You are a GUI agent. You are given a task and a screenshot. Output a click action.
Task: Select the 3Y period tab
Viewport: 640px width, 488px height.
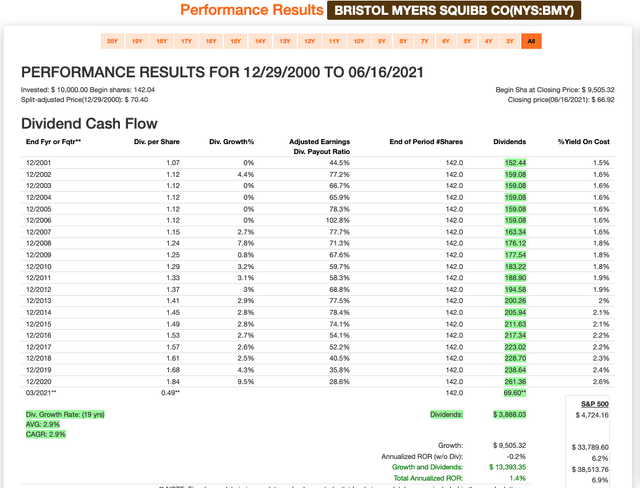pyautogui.click(x=510, y=41)
